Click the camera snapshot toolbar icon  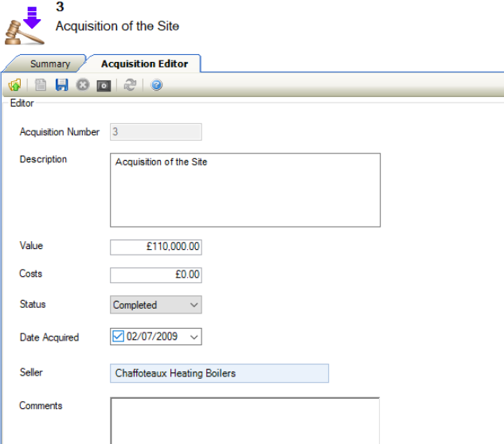pos(104,85)
